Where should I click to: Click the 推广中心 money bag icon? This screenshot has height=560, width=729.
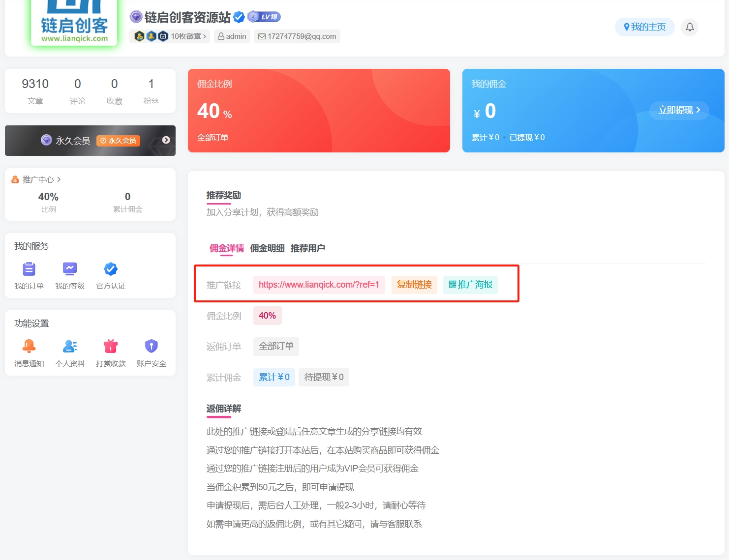click(x=15, y=179)
